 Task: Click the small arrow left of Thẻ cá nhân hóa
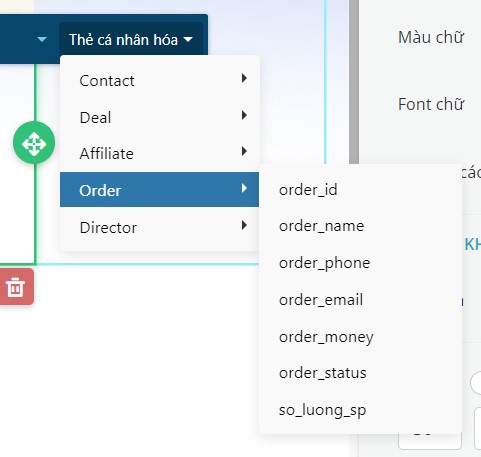click(42, 40)
